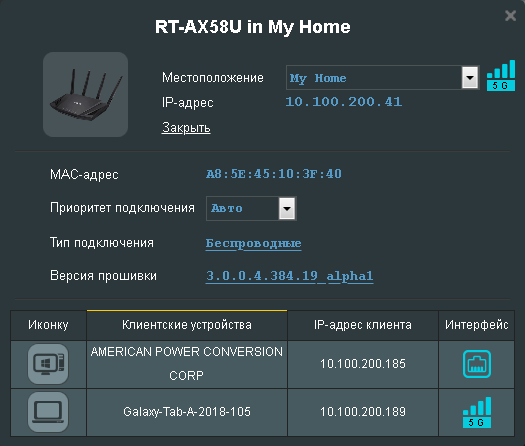The width and height of the screenshot is (525, 446).
Task: Click the Закрыть link
Action: tap(186, 128)
